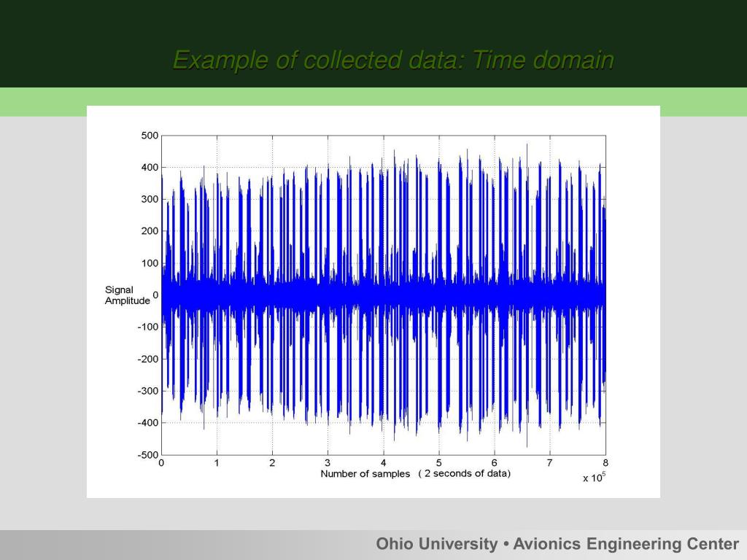Click the '( 2 seconds of data)' text
Viewport: 747px width, 560px height.
coord(465,474)
